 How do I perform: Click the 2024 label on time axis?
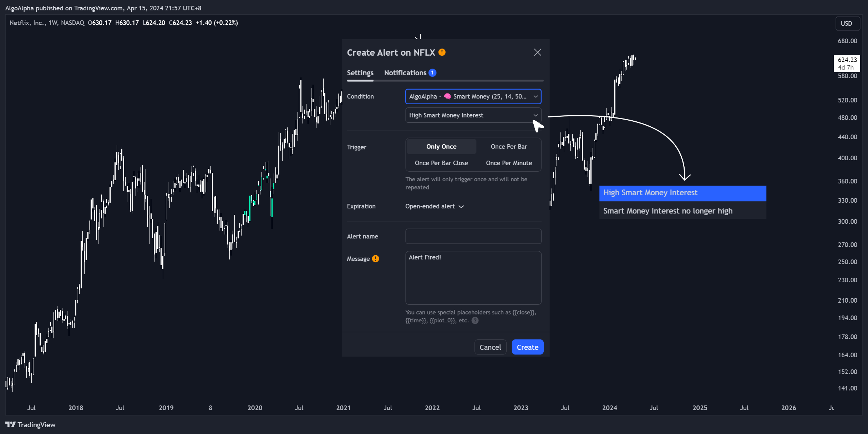[x=609, y=408]
